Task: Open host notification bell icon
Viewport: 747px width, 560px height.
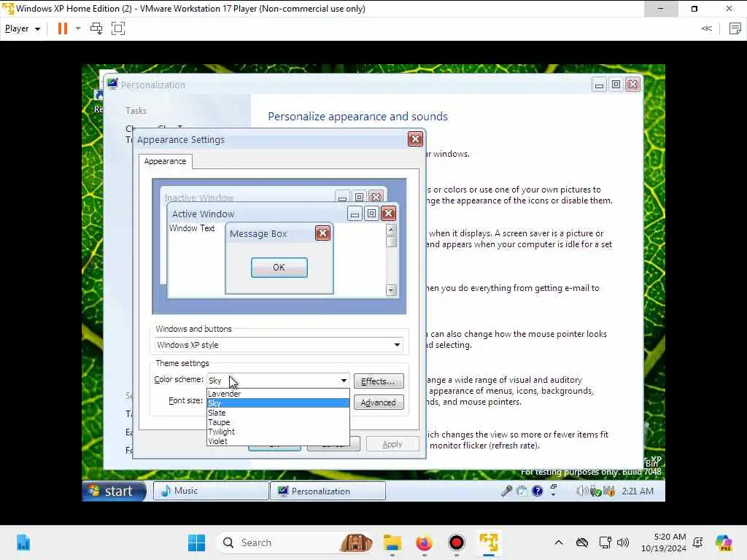Action: coord(698,542)
